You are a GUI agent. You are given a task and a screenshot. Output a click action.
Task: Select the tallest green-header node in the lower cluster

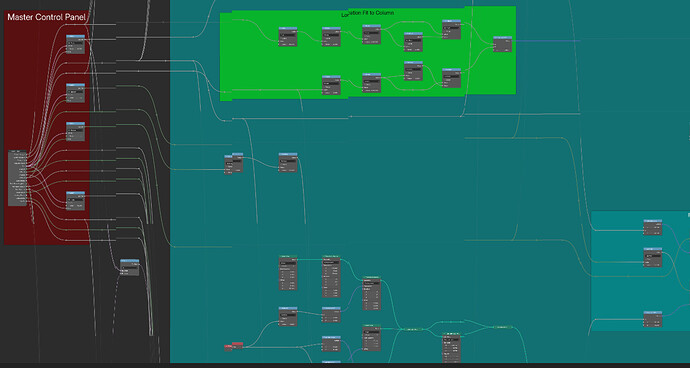point(331,276)
